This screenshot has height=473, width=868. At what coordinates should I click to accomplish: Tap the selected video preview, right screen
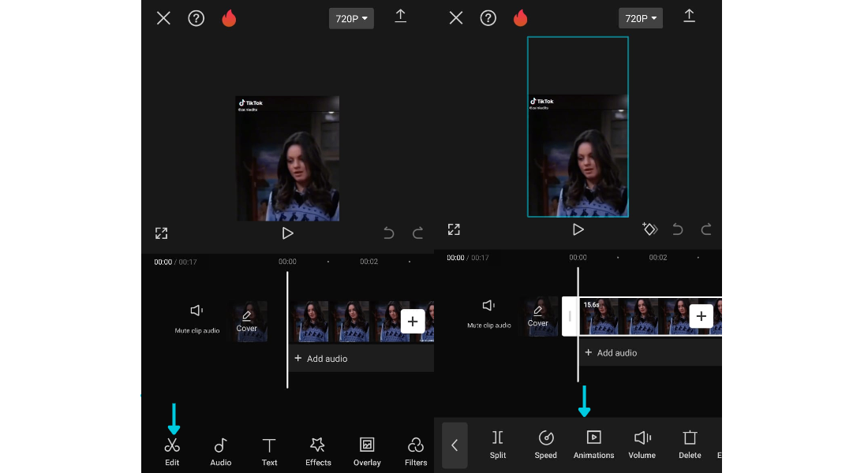pos(578,127)
